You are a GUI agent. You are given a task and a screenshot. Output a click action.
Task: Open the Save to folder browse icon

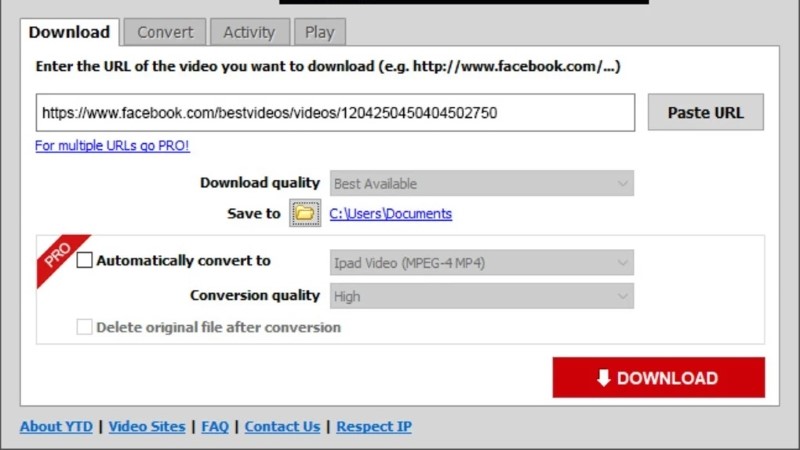[305, 213]
